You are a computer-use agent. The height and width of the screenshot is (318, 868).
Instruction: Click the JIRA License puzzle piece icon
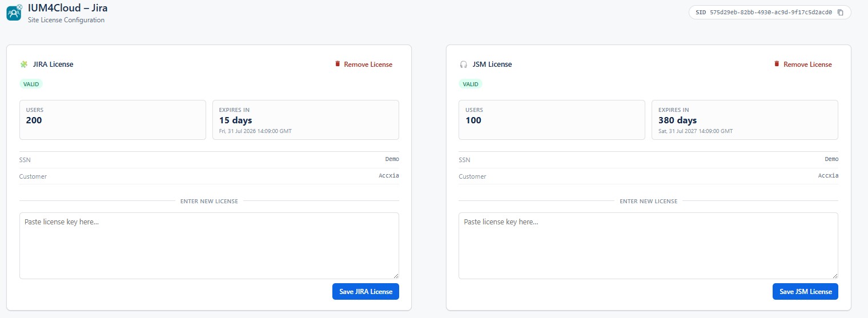click(x=24, y=65)
